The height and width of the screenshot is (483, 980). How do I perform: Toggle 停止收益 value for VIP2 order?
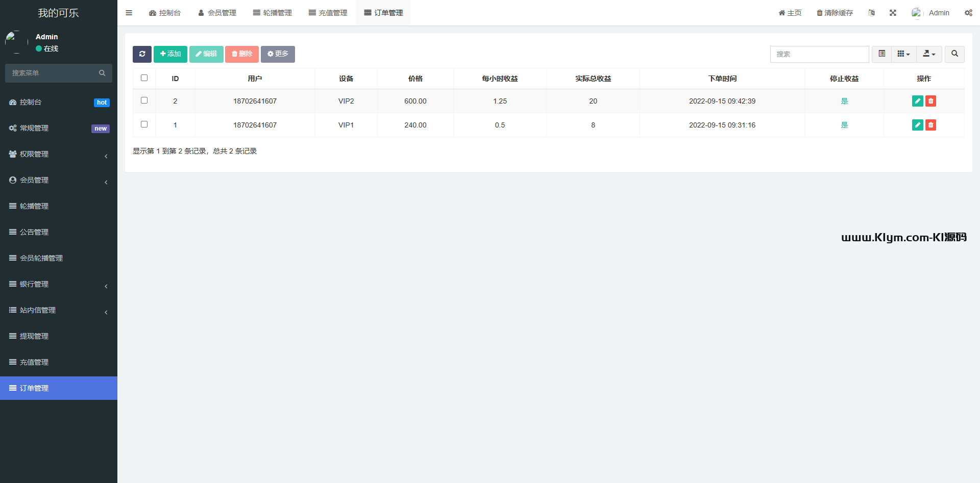[844, 101]
